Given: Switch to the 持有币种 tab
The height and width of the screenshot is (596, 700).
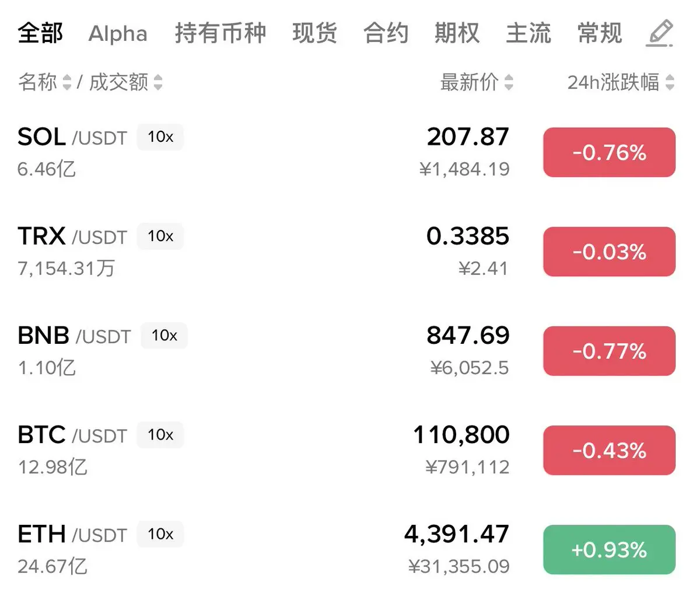Looking at the screenshot, I should point(220,33).
